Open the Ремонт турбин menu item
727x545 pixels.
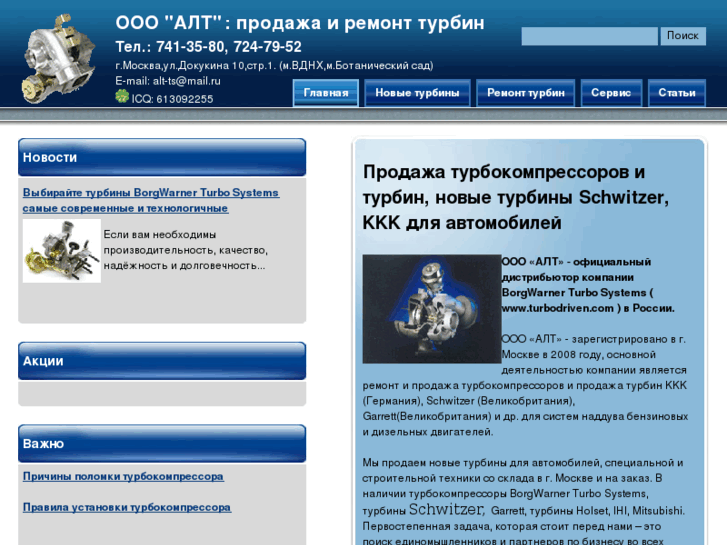coord(526,93)
